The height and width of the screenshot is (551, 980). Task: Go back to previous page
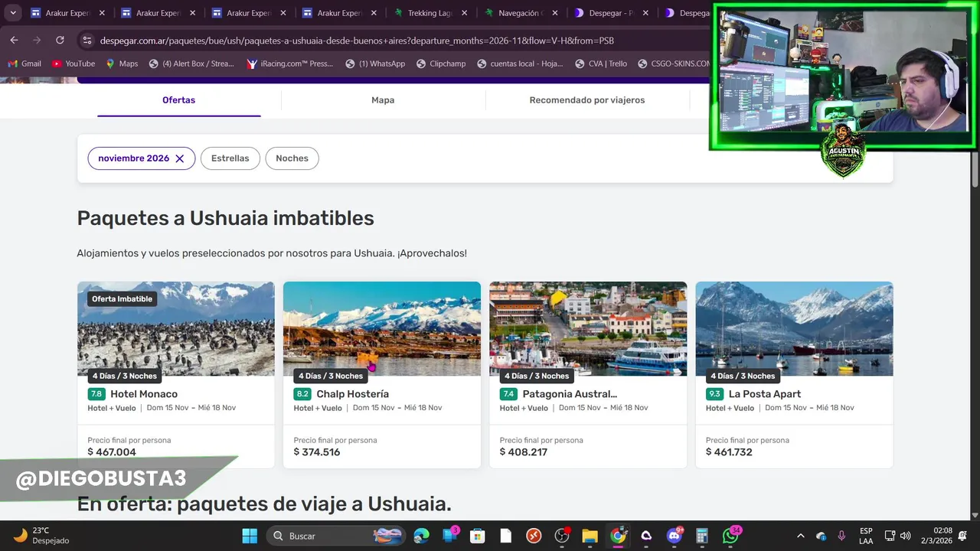14,41
